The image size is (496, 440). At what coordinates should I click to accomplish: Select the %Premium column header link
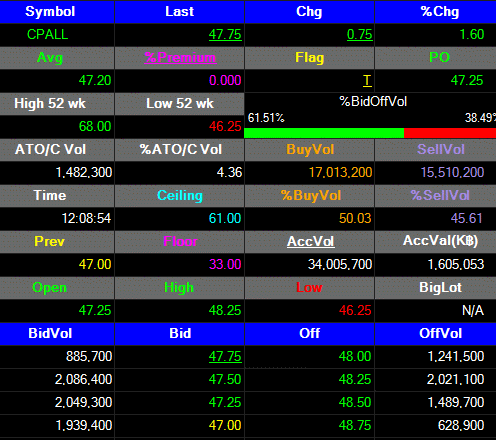180,58
